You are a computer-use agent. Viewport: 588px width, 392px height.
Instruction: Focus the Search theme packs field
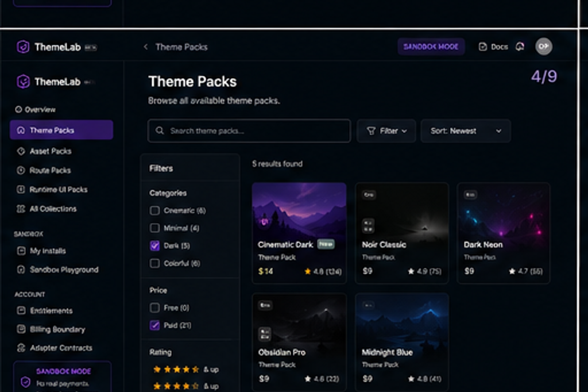(x=249, y=130)
